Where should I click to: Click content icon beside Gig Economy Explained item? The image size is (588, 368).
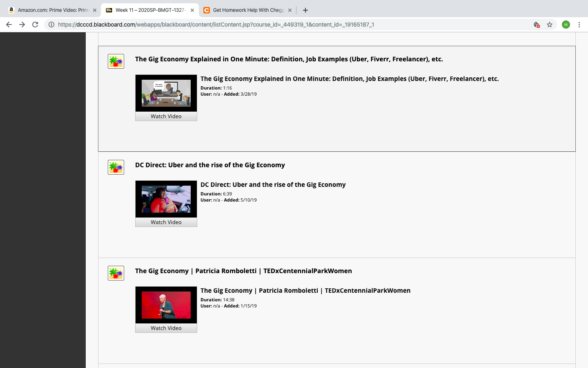(x=116, y=61)
